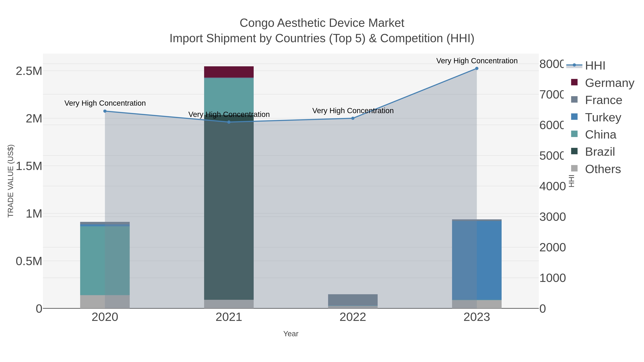Toggle China series in the legend
The height and width of the screenshot is (362, 644).
pyautogui.click(x=594, y=134)
